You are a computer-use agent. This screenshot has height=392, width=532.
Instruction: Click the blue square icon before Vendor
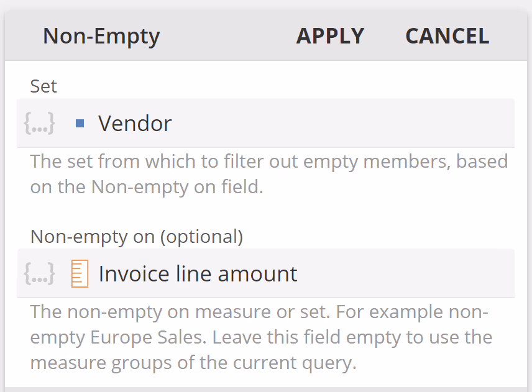80,123
